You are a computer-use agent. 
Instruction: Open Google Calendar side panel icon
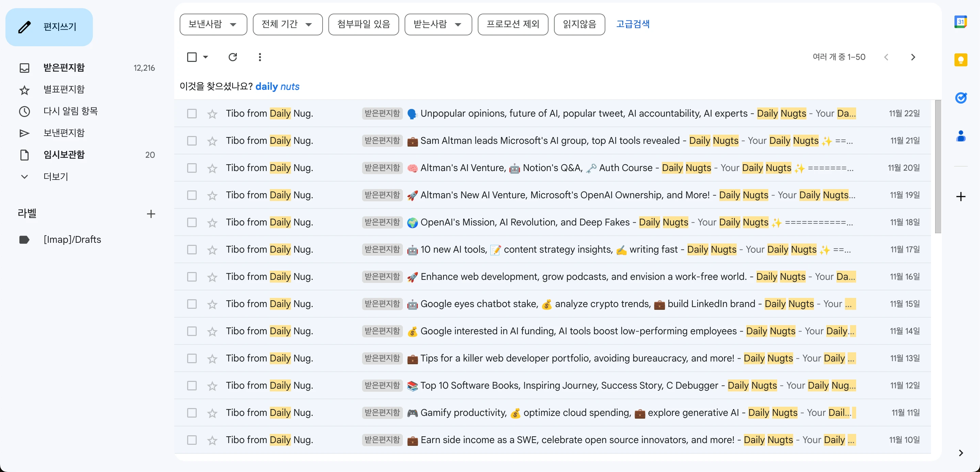[961, 22]
